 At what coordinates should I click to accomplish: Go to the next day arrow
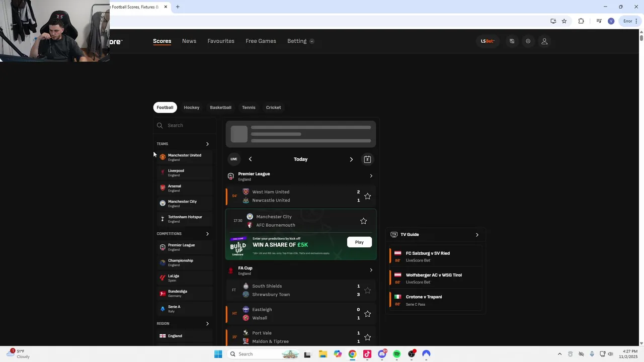351,159
